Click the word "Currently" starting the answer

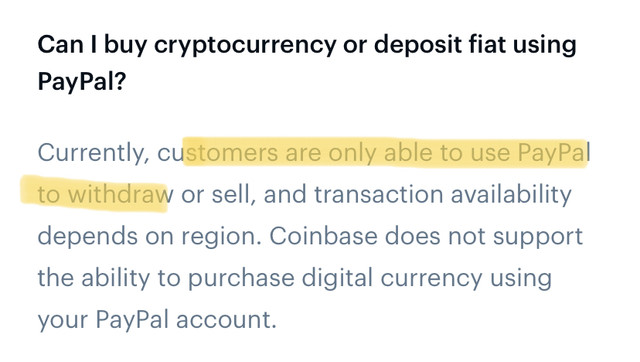[93, 153]
